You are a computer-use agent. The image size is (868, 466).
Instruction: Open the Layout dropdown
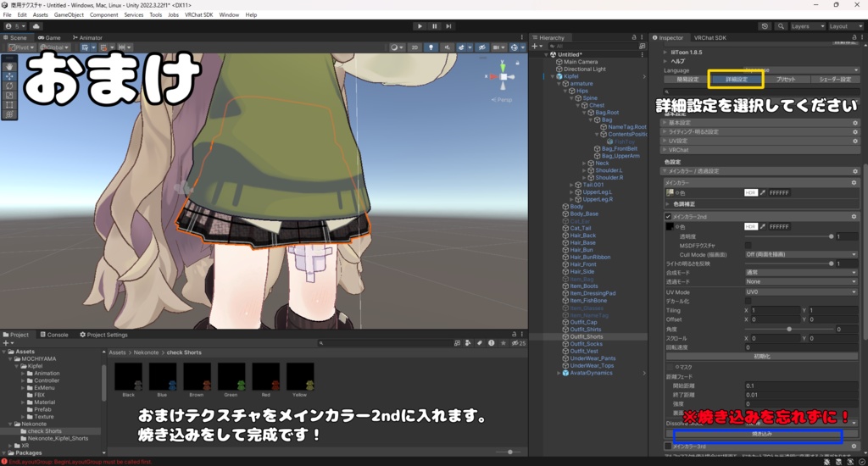click(x=845, y=26)
